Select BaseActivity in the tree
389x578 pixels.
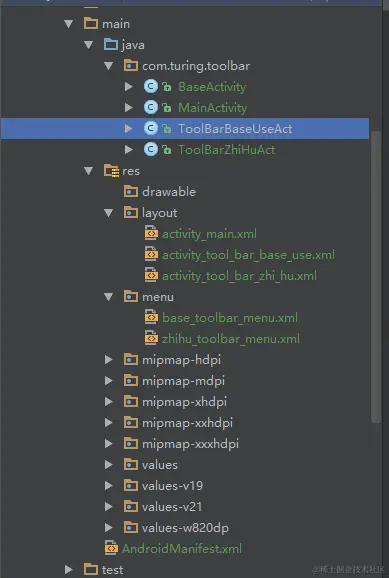[x=212, y=87]
